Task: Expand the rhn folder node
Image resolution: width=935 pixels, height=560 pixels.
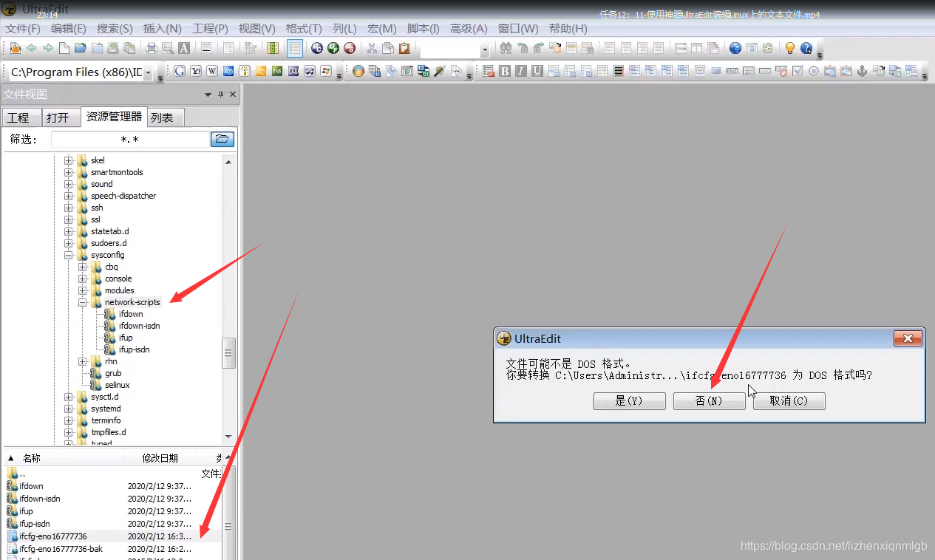Action: click(x=83, y=361)
